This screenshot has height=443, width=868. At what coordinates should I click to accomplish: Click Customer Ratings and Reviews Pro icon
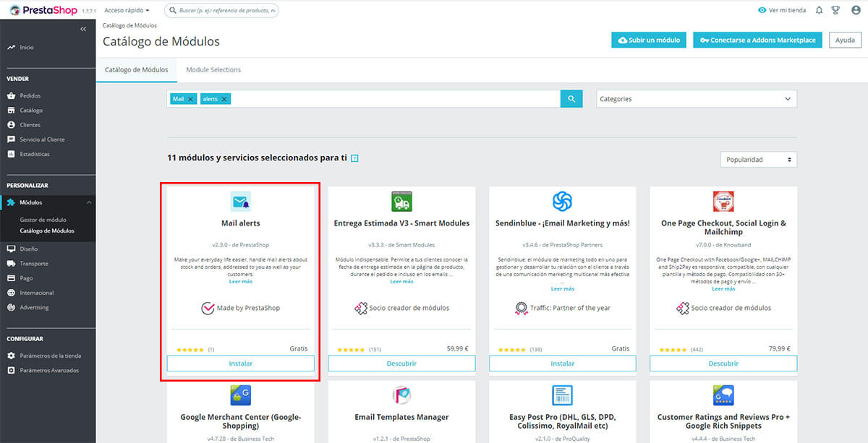point(723,395)
